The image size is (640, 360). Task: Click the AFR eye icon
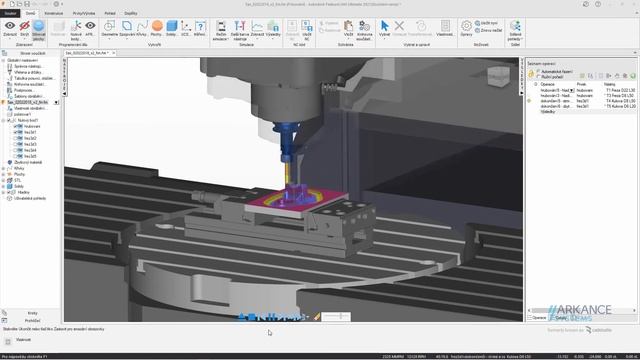pos(90,26)
